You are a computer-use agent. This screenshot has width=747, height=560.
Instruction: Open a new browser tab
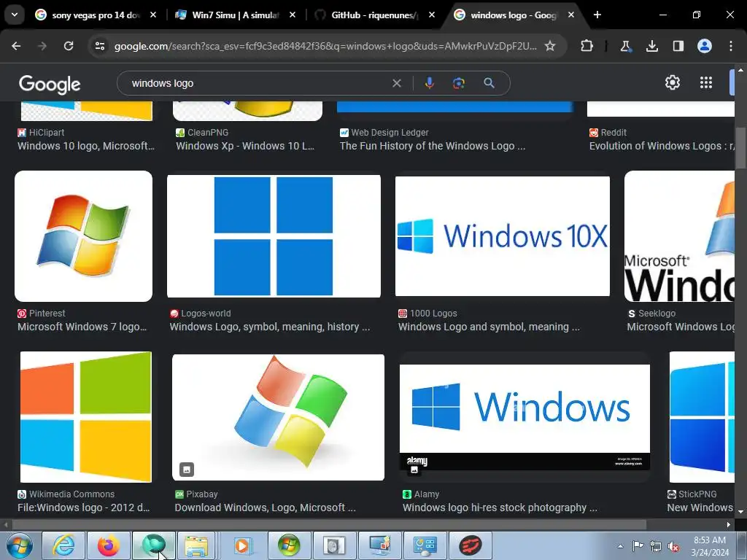(x=597, y=15)
